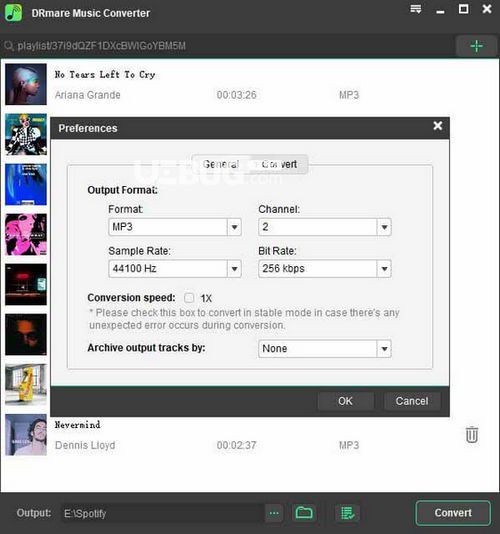This screenshot has width=500, height=534.
Task: Open the Format dropdown showing MP3
Action: point(175,227)
